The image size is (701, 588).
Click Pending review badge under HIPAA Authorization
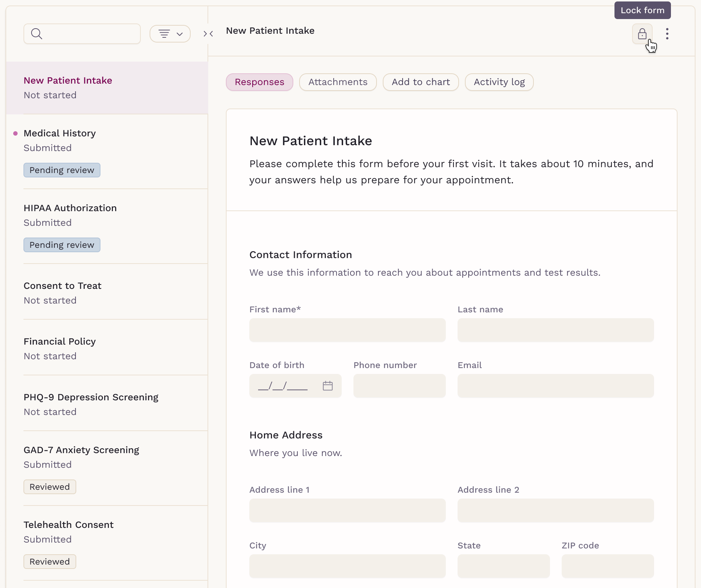[62, 245]
